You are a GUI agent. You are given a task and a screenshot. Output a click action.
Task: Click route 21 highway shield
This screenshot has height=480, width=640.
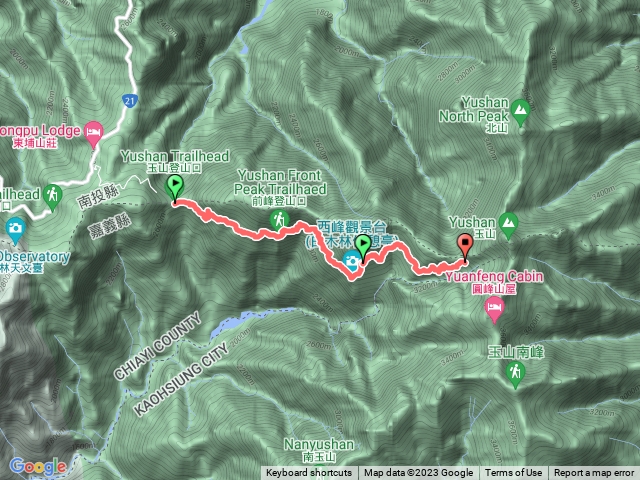click(x=130, y=101)
